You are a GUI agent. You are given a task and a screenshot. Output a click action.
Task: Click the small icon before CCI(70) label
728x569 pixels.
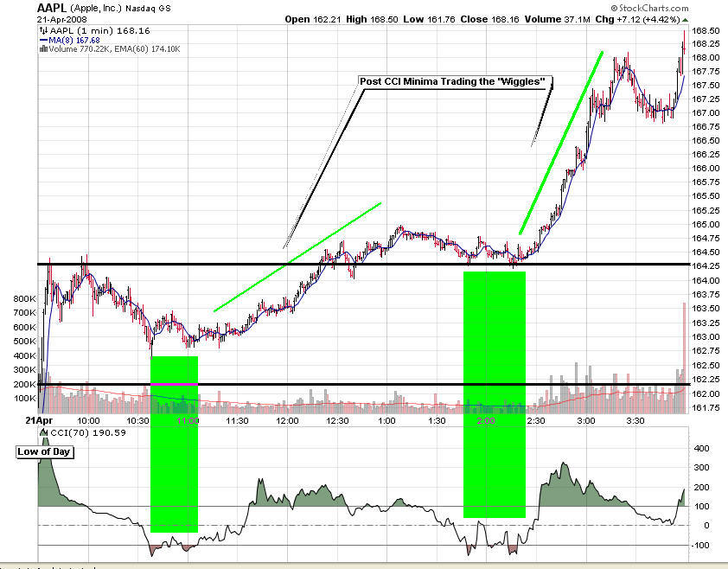(x=45, y=433)
